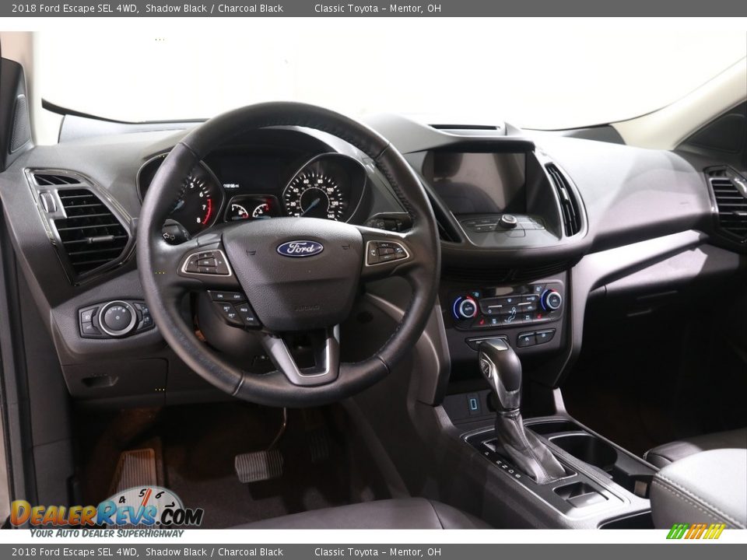Click the footer caption '2018 Ford Escape SEL 4WD'
This screenshot has width=747, height=560.
[75, 552]
